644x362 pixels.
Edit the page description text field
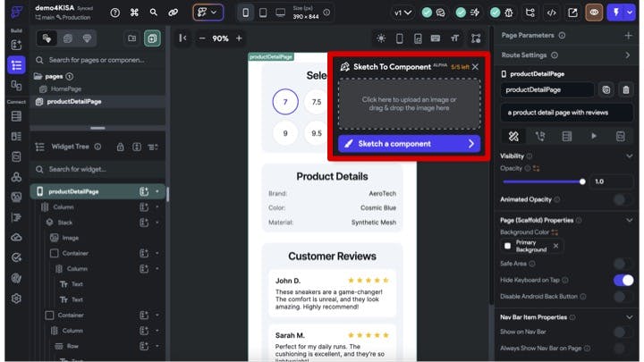point(567,113)
